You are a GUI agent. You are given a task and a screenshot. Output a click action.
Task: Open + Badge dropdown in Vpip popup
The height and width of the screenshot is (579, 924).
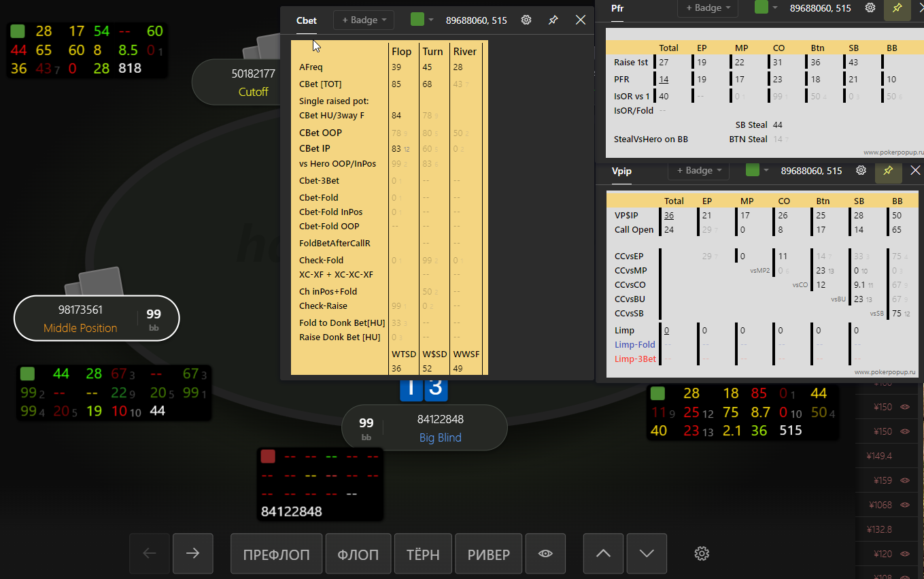pos(699,170)
